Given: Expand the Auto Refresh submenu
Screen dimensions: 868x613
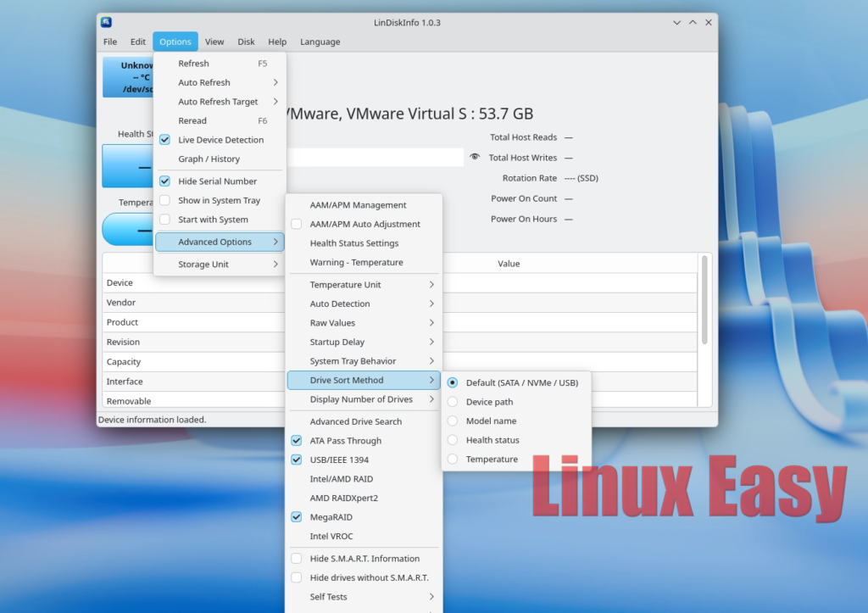Looking at the screenshot, I should click(220, 82).
